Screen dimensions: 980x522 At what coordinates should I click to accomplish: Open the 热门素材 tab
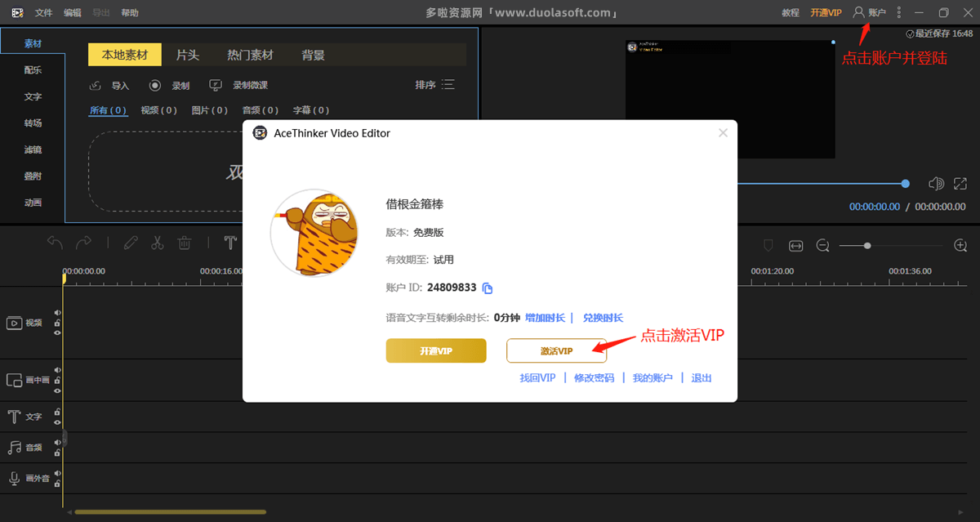pyautogui.click(x=250, y=55)
